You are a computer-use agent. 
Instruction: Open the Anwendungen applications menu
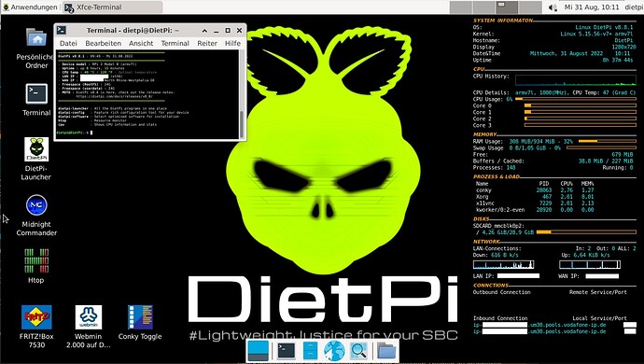coord(30,7)
